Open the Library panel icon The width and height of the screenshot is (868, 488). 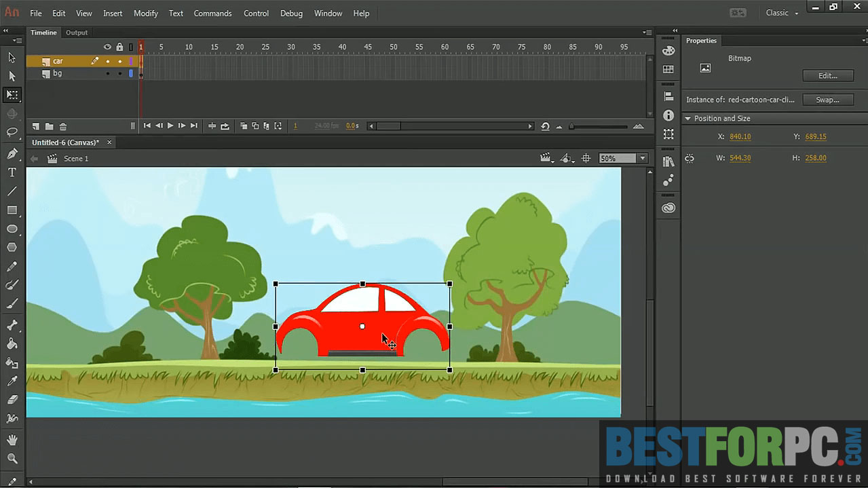pos(668,162)
